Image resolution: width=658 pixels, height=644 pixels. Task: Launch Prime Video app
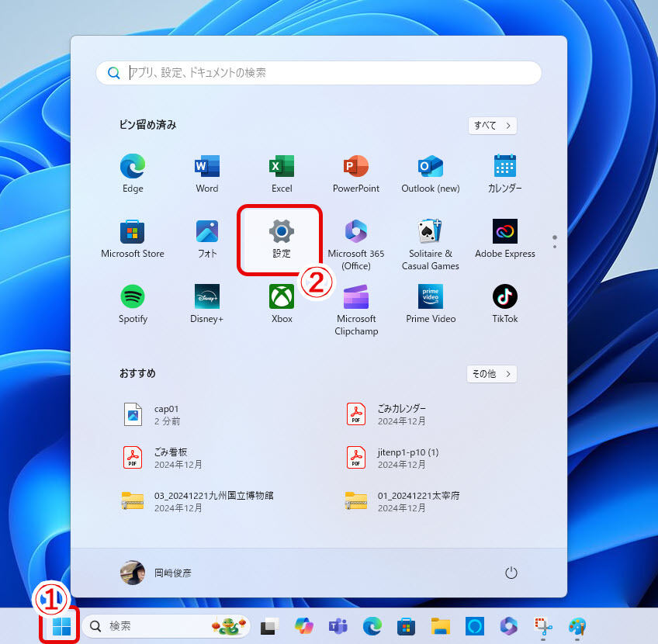click(430, 303)
